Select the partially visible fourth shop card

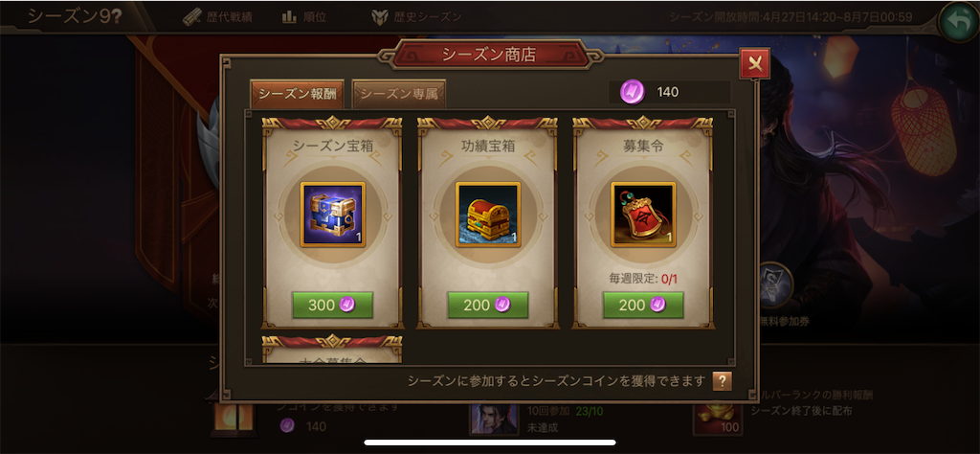(x=332, y=351)
